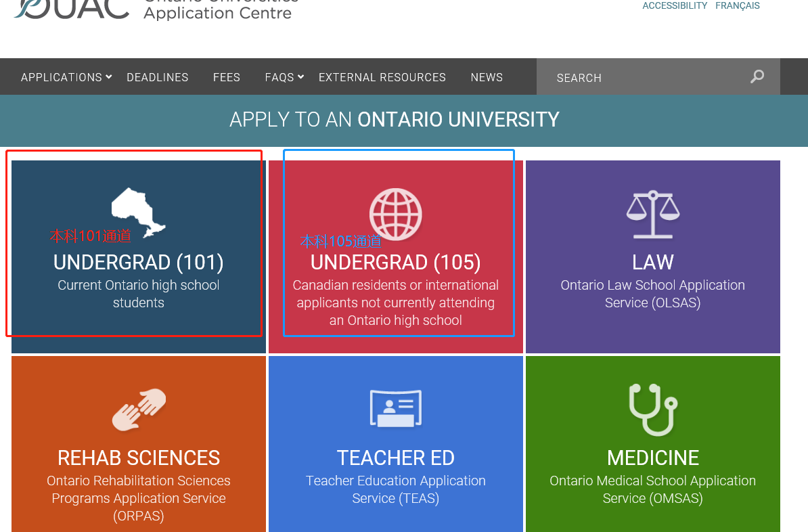Click the Teacher Ed presentation card icon

tap(396, 408)
